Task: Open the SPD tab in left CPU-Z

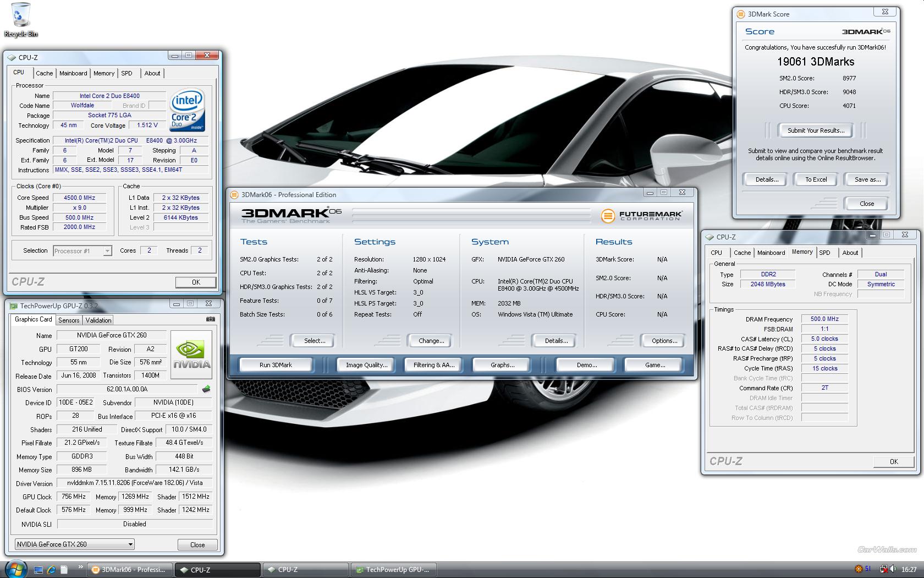Action: pos(127,73)
